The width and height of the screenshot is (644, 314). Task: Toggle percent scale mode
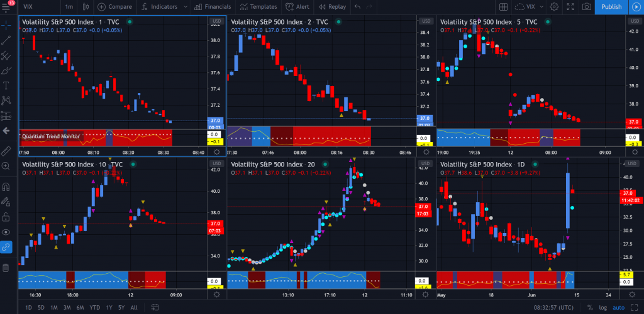pos(590,308)
